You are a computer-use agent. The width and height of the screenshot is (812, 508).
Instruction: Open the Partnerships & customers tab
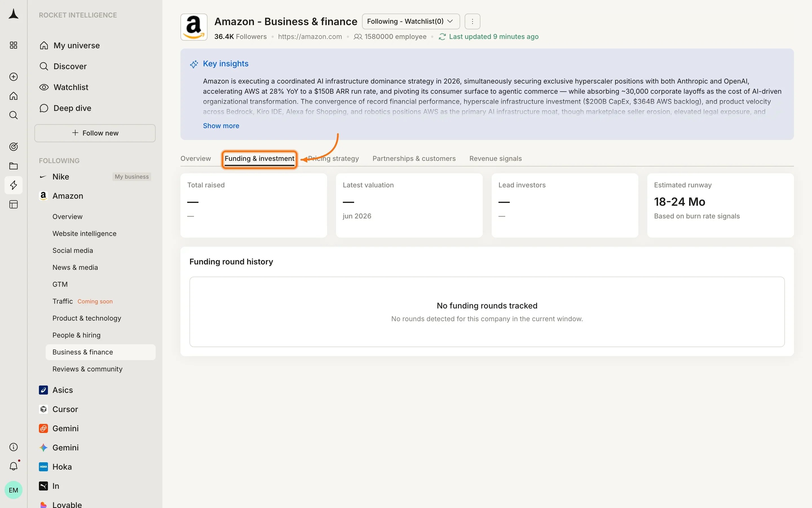click(x=414, y=159)
